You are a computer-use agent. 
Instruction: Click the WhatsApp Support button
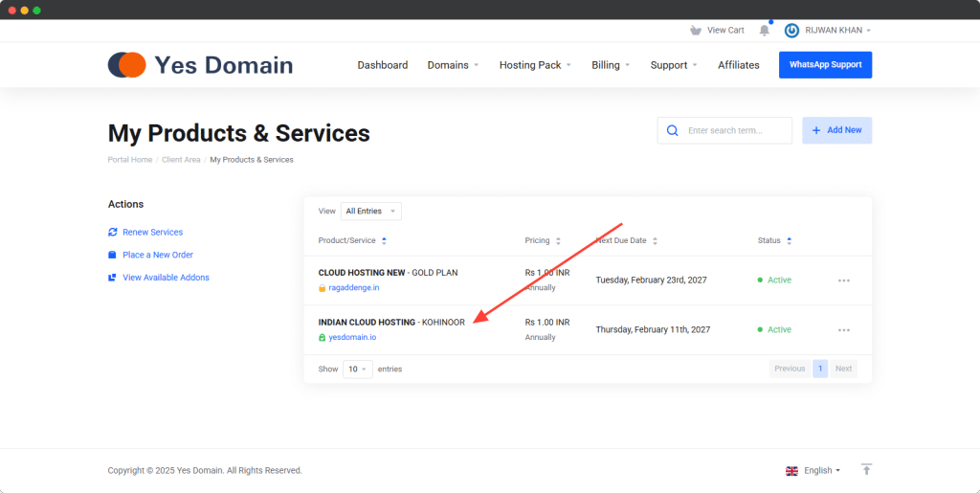tap(825, 65)
